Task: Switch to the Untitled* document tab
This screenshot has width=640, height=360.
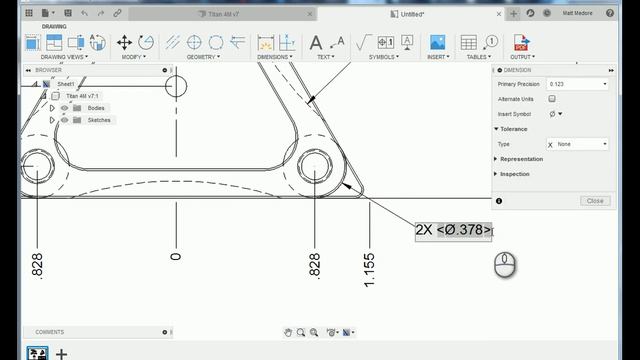Action: click(x=411, y=14)
